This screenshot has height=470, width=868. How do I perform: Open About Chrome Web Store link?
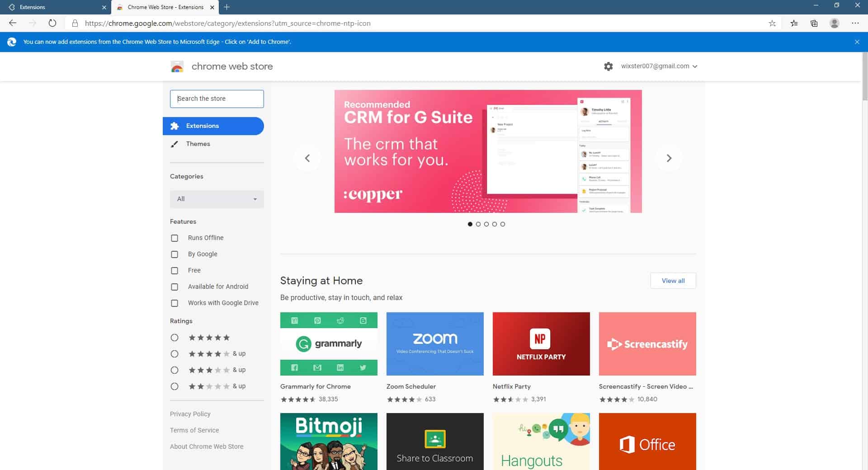click(207, 446)
